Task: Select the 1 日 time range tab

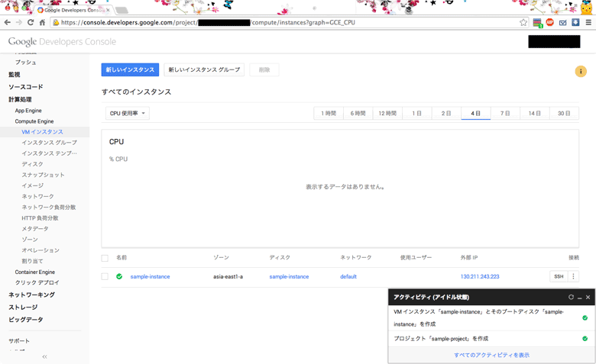Action: 417,113
